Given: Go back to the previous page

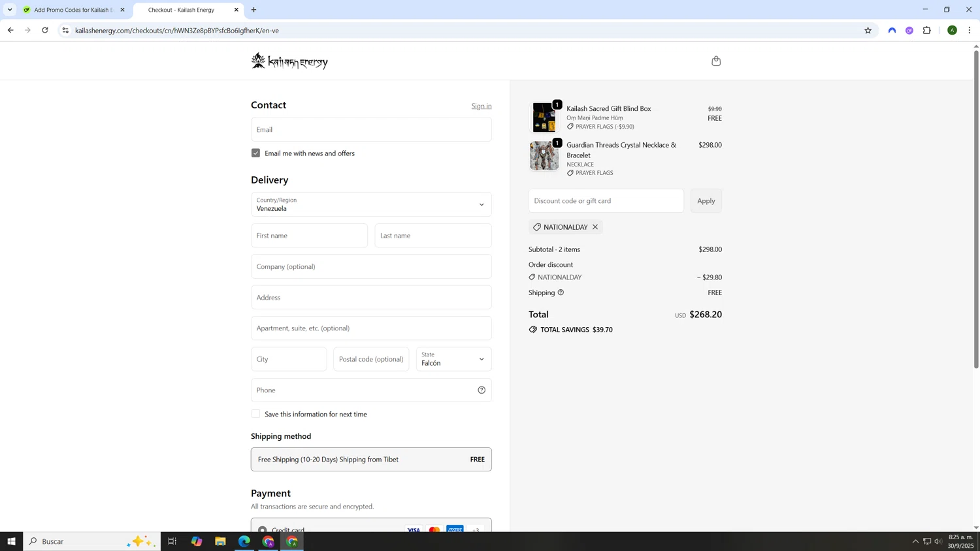Looking at the screenshot, I should (x=10, y=31).
